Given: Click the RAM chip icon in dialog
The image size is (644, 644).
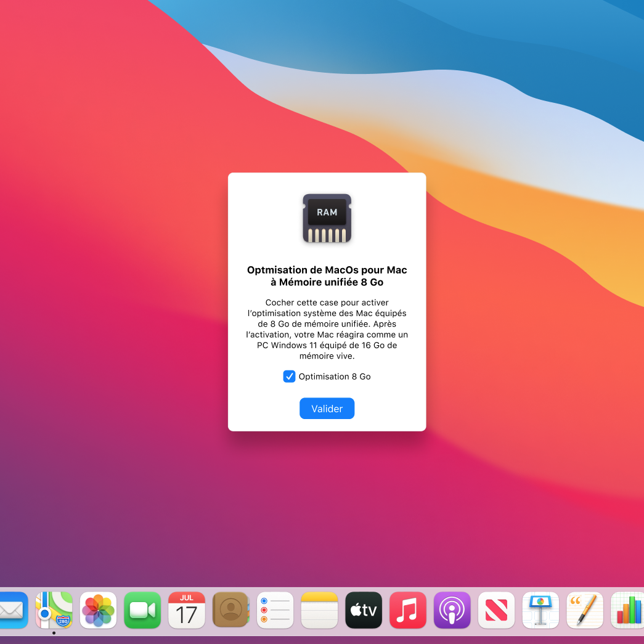Looking at the screenshot, I should [x=327, y=218].
